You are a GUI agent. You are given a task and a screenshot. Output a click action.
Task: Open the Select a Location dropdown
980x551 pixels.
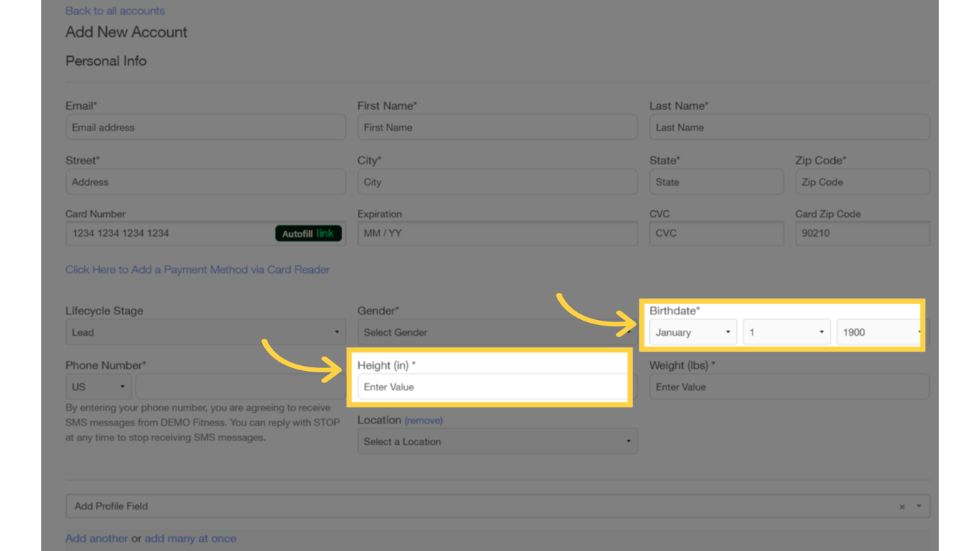[496, 441]
